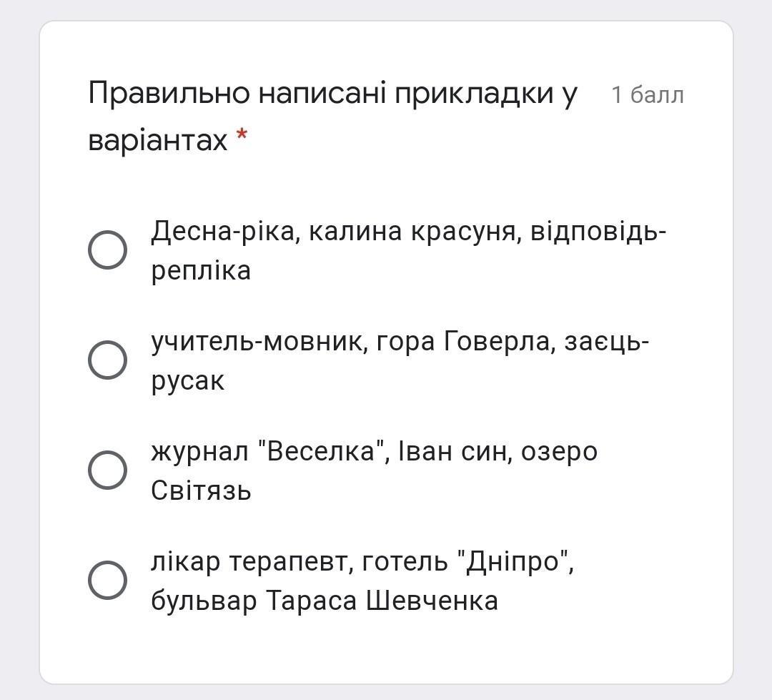Click the word "репліка" in first option
Image resolution: width=772 pixels, height=700 pixels.
click(201, 271)
